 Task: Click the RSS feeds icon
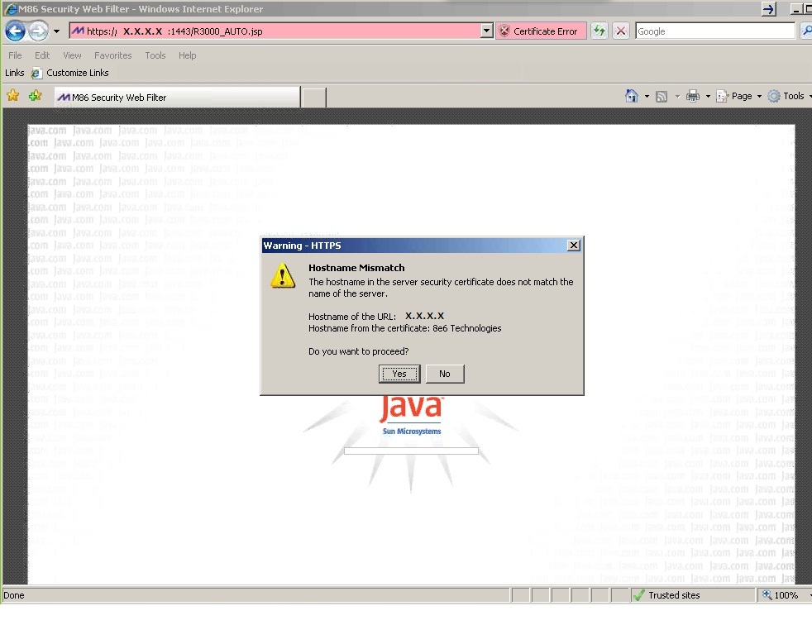662,96
